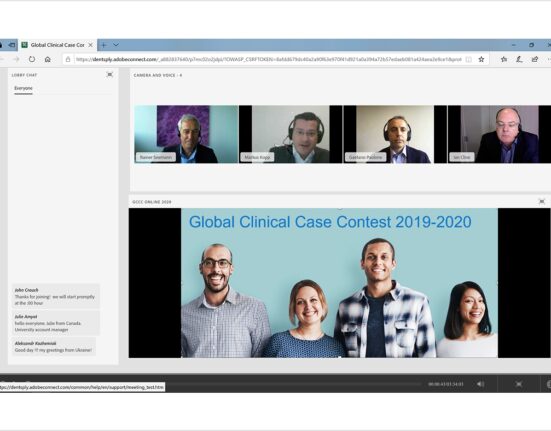This screenshot has height=431, width=551.
Task: Click the Camera and Voice pod title
Action: tap(158, 75)
